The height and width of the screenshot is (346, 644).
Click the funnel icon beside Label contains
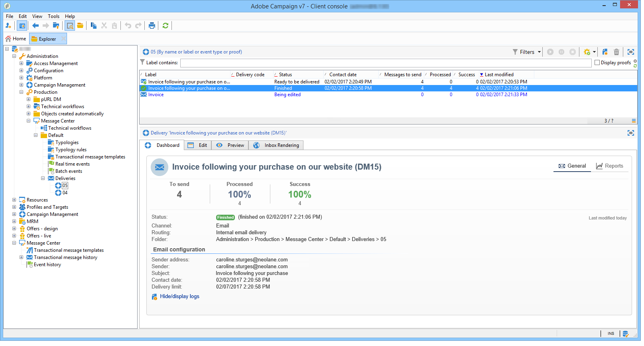142,62
